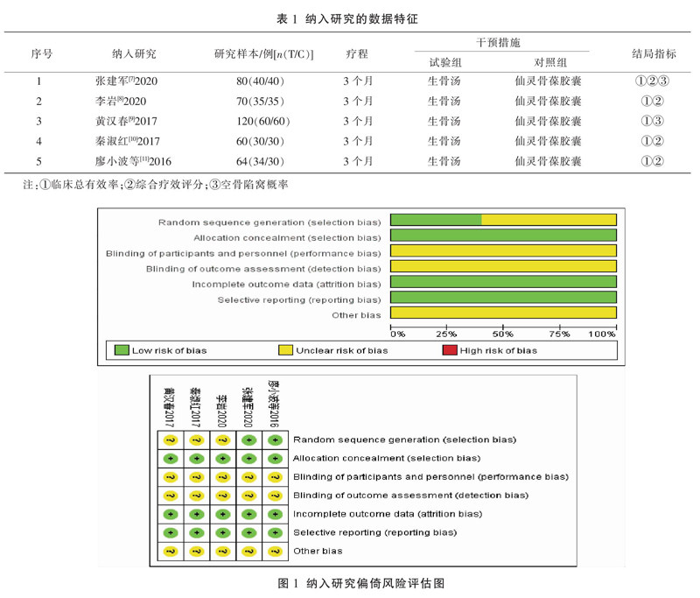The image size is (700, 598).
Task: Click green plus: 秦淑红2017 selective reporting
Action: [196, 533]
